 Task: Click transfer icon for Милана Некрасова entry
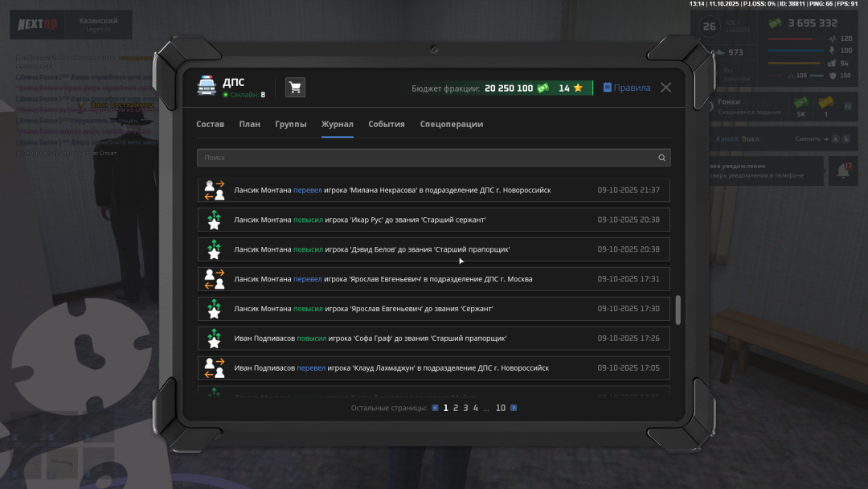coord(214,191)
